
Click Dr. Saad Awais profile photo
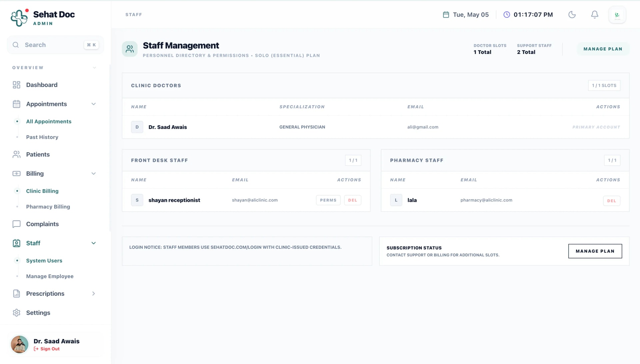pos(19,344)
